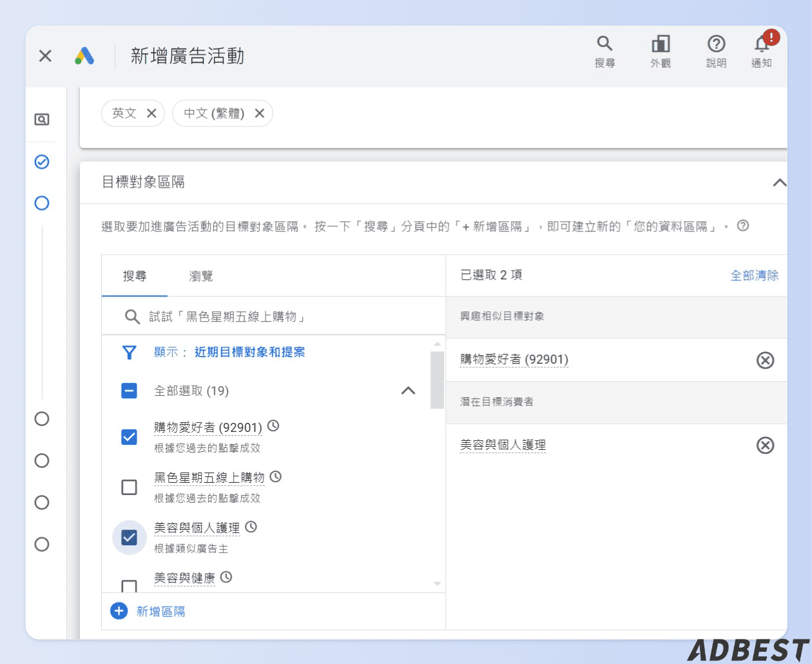Uncheck the 購物愛好者 (92901) checkbox

coord(129,436)
